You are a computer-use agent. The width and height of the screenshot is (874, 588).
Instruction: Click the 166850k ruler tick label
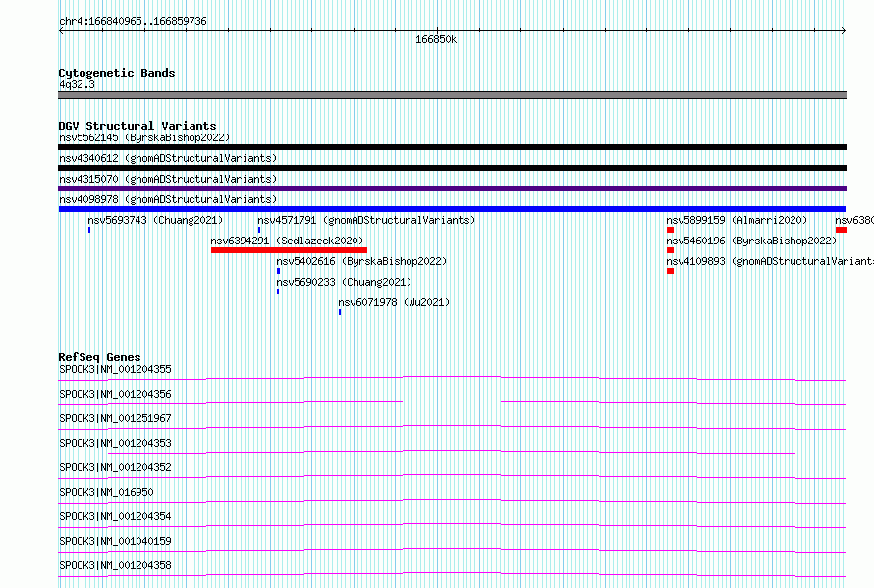click(436, 39)
